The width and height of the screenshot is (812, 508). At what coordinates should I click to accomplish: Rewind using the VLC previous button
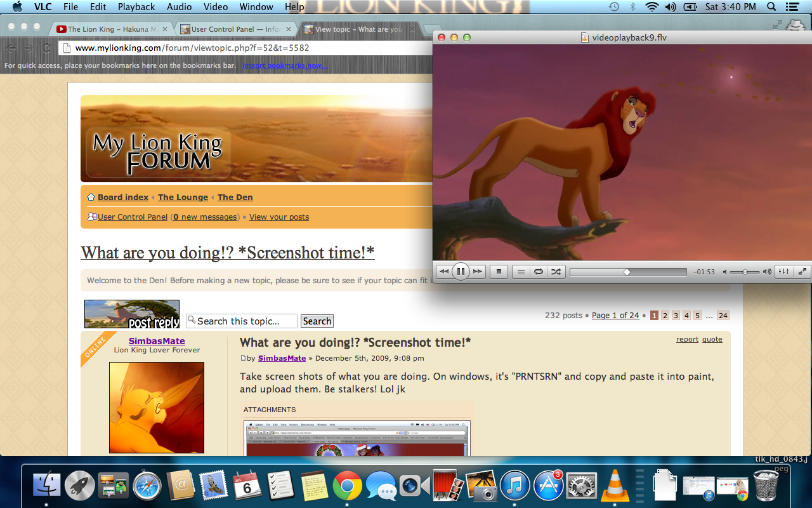(444, 272)
